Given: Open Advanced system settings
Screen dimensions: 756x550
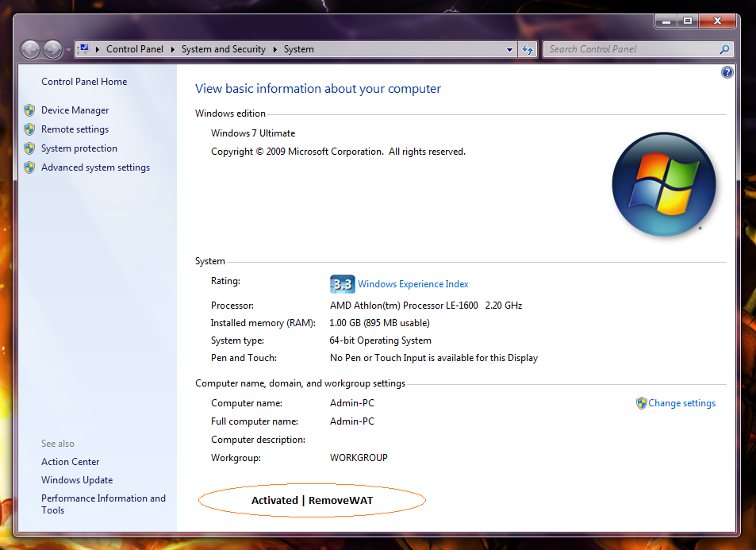Looking at the screenshot, I should point(95,167).
